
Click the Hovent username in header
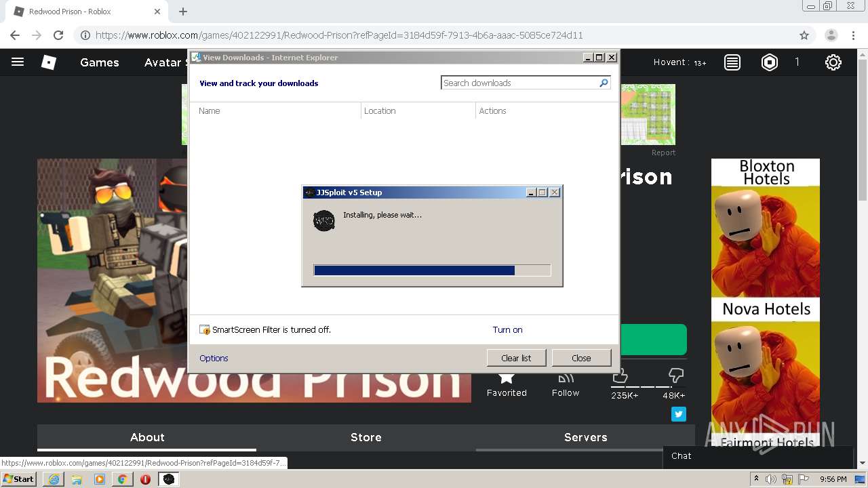pyautogui.click(x=671, y=62)
